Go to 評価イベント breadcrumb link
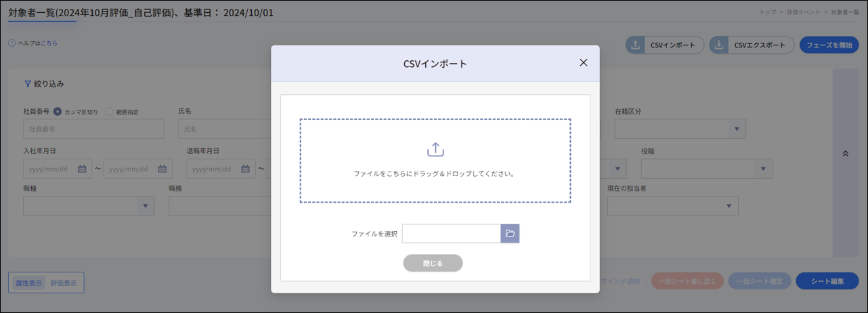The image size is (868, 313). pyautogui.click(x=804, y=12)
